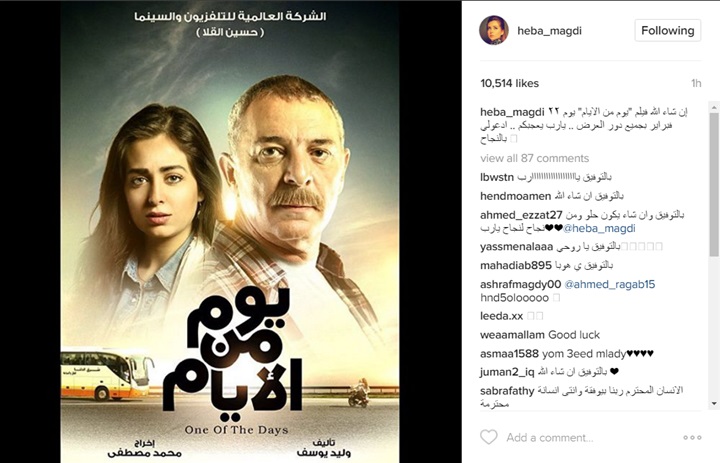Click the movie poster image
The image size is (720, 463).
point(230,232)
